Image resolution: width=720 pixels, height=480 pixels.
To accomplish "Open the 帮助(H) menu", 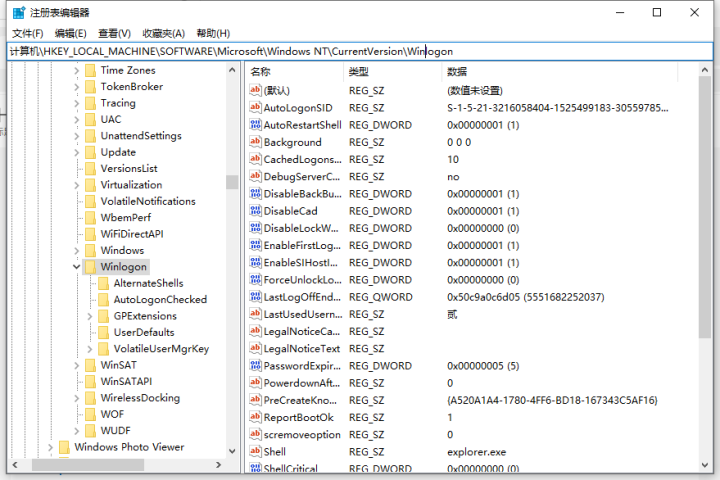I will click(213, 34).
